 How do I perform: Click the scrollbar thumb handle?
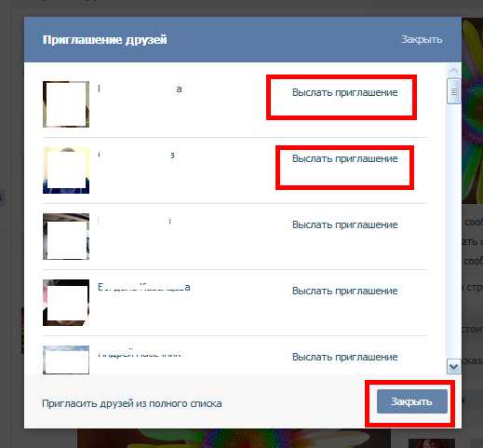click(x=453, y=91)
